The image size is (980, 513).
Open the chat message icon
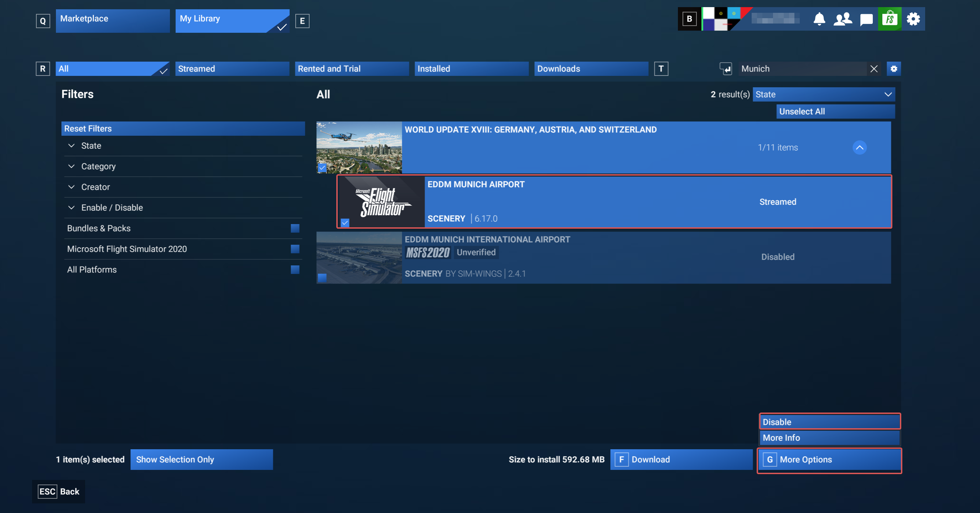pos(866,19)
